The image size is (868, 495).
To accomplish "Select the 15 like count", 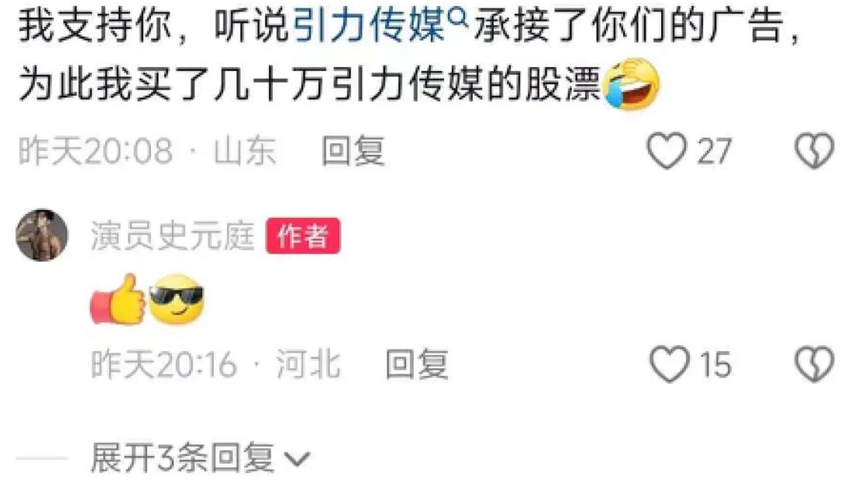I will (x=716, y=365).
